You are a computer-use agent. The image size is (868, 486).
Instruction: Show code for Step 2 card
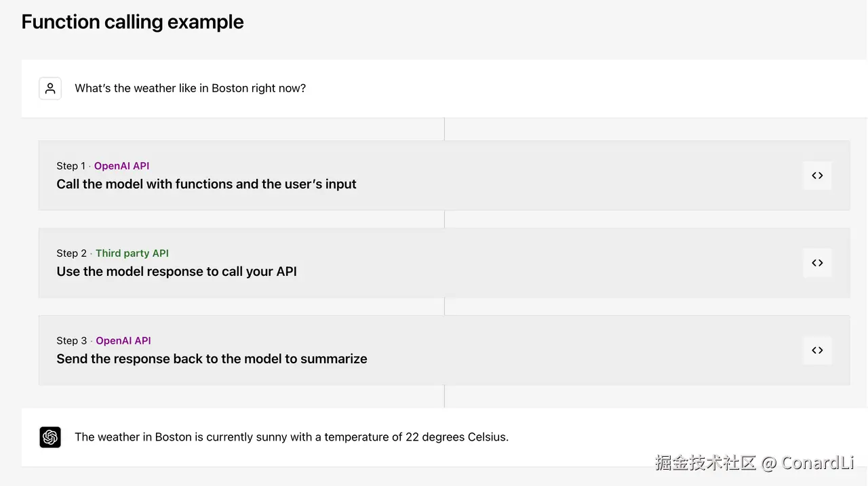[x=817, y=263]
